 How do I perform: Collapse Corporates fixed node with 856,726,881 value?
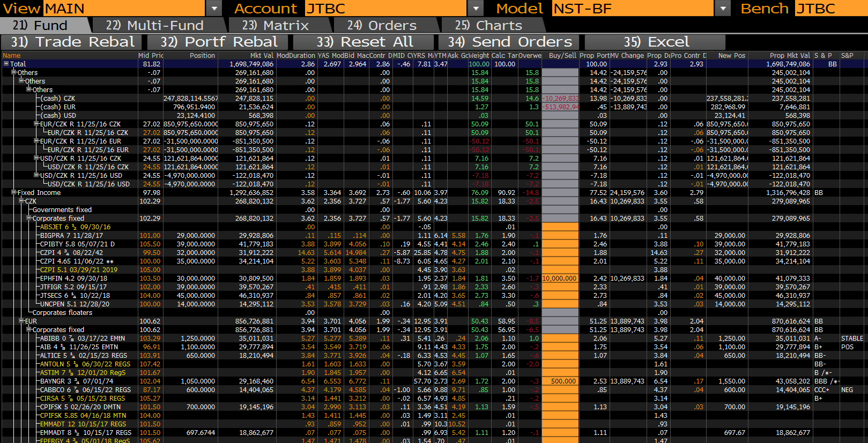(x=29, y=329)
